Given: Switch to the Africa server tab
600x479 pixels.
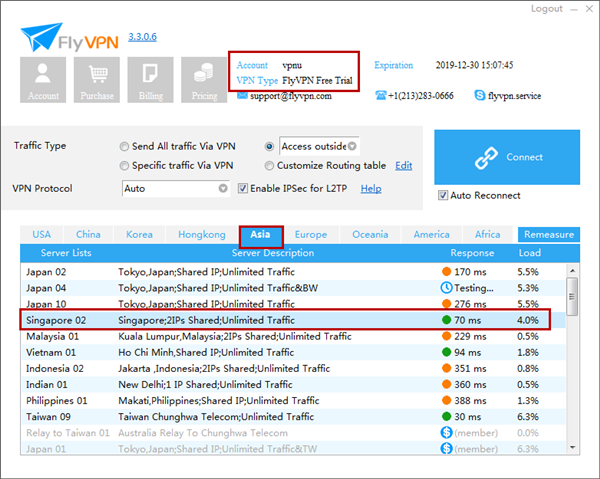Looking at the screenshot, I should tap(487, 235).
